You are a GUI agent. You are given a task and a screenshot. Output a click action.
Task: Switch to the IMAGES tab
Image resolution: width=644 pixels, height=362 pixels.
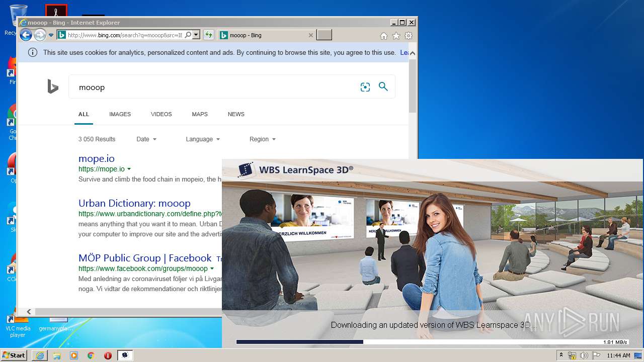120,114
